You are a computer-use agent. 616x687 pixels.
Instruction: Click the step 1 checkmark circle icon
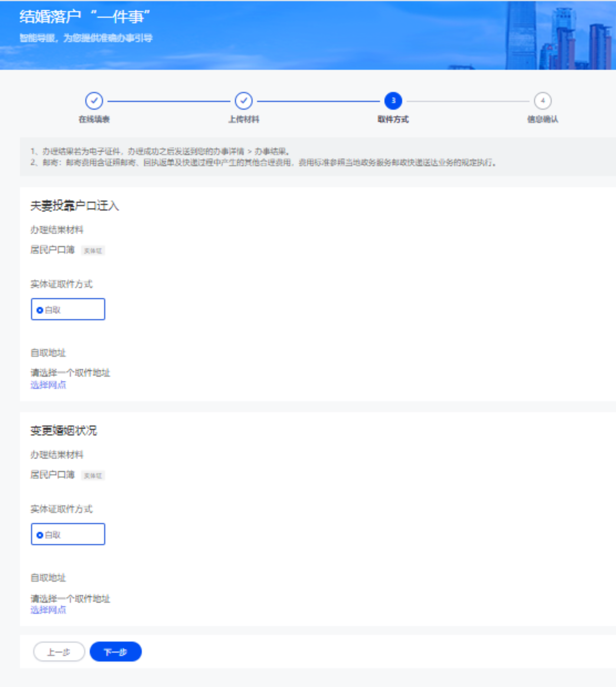94,101
